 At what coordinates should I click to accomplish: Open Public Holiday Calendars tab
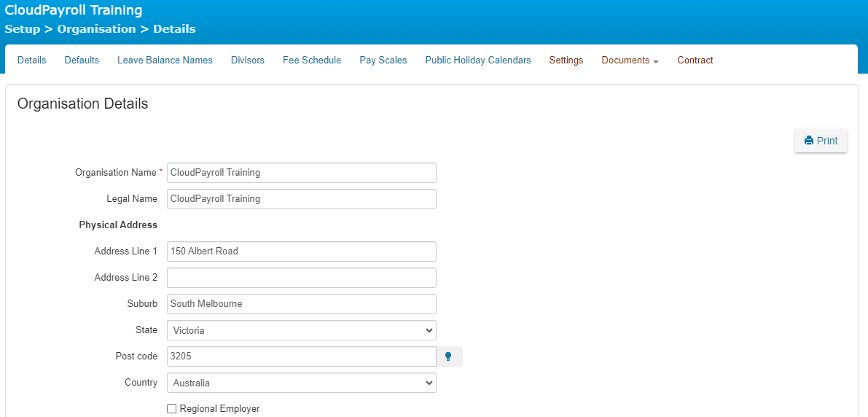(x=478, y=61)
